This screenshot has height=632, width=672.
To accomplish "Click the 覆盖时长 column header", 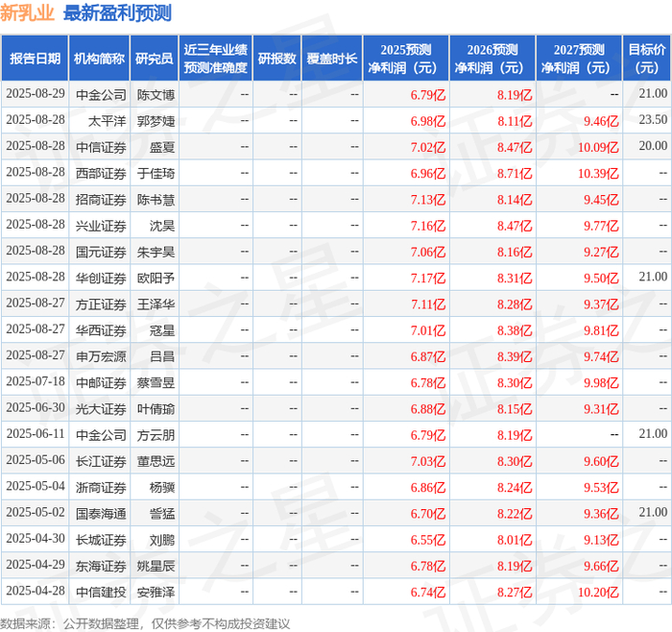I will point(332,59).
